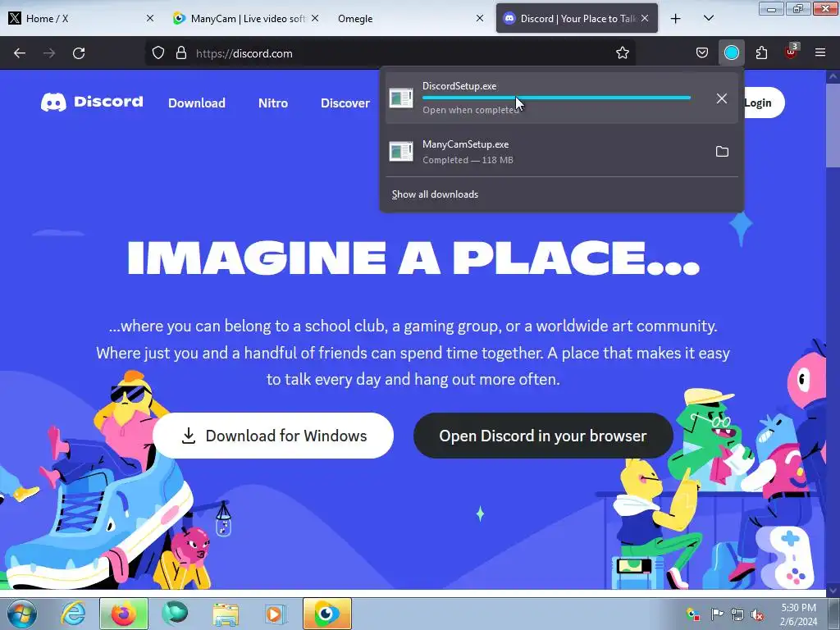Open Windows Explorer folder from taskbar
The height and width of the screenshot is (630, 840).
point(226,614)
